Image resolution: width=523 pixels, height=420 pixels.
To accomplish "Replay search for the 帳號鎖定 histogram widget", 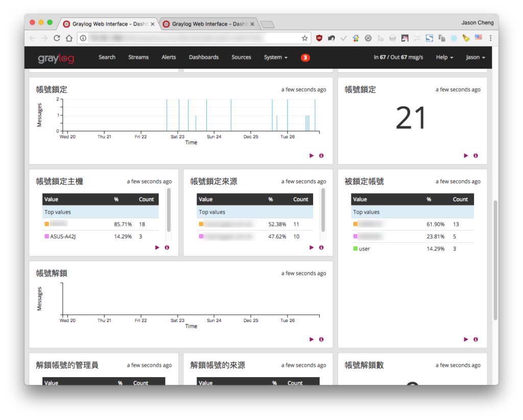I will pos(312,155).
